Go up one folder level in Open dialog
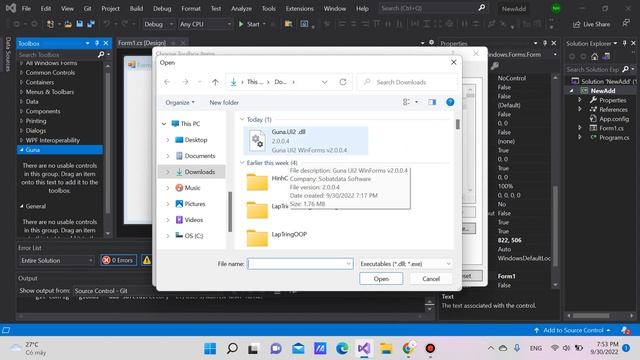 [x=215, y=82]
